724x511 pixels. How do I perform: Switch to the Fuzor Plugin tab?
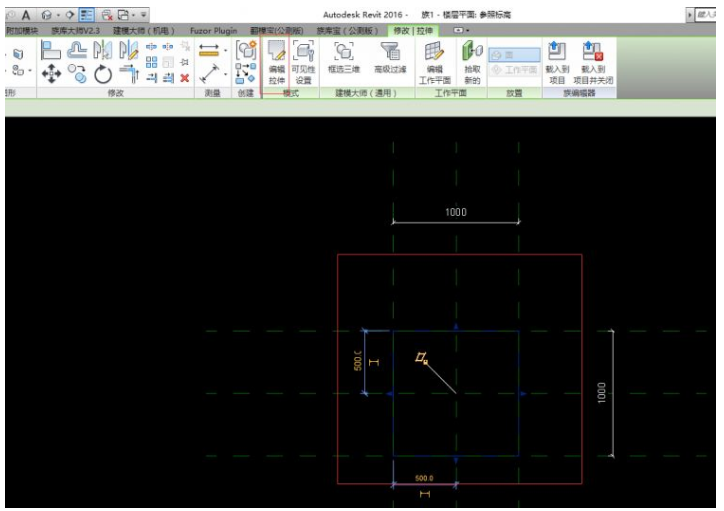(x=212, y=31)
